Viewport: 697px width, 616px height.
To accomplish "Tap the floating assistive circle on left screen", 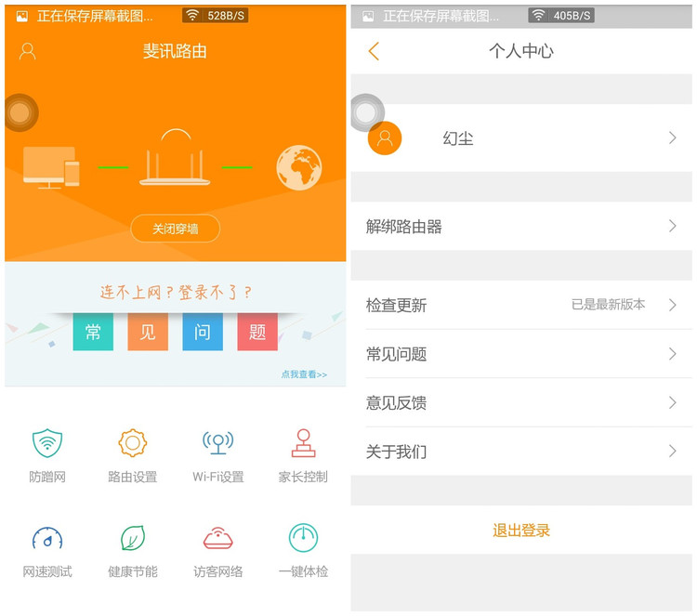I will click(20, 113).
